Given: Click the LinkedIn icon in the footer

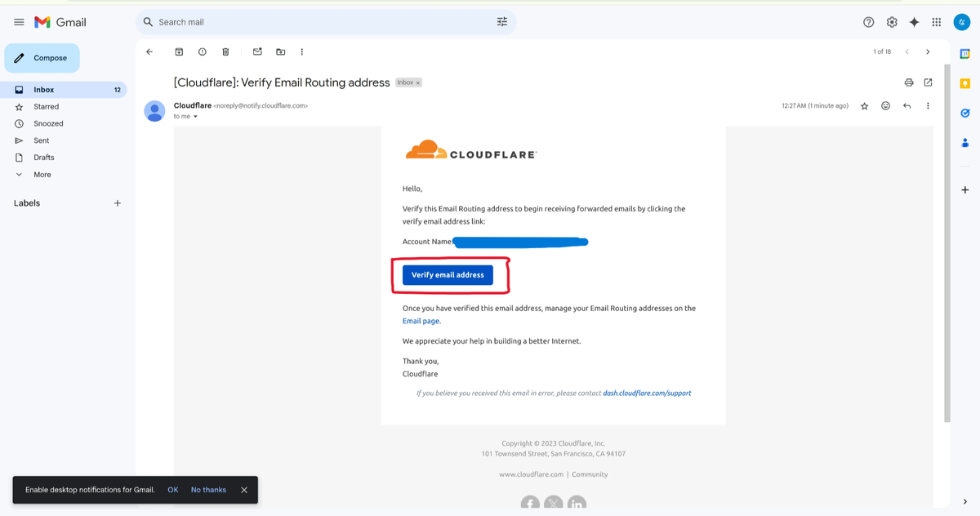Looking at the screenshot, I should [x=577, y=503].
